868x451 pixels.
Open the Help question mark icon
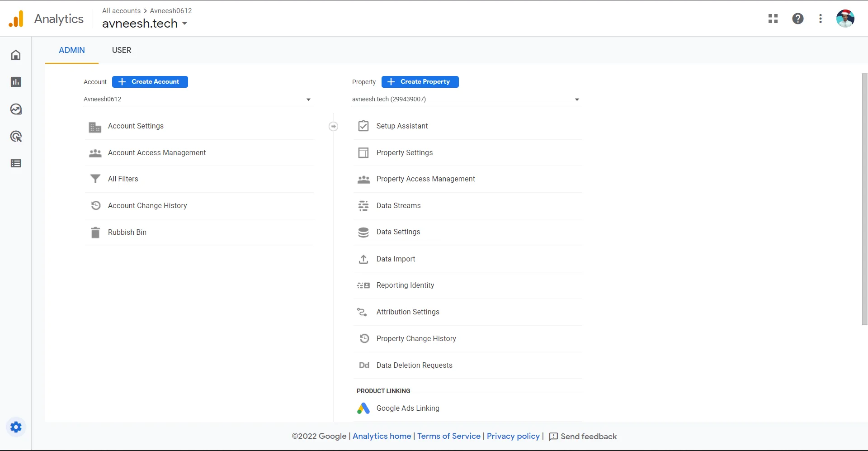pyautogui.click(x=798, y=19)
